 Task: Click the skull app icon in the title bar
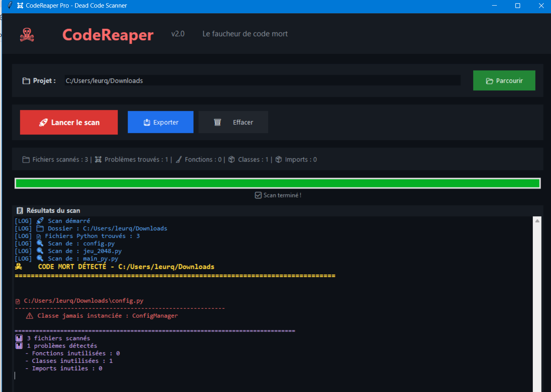coord(20,6)
